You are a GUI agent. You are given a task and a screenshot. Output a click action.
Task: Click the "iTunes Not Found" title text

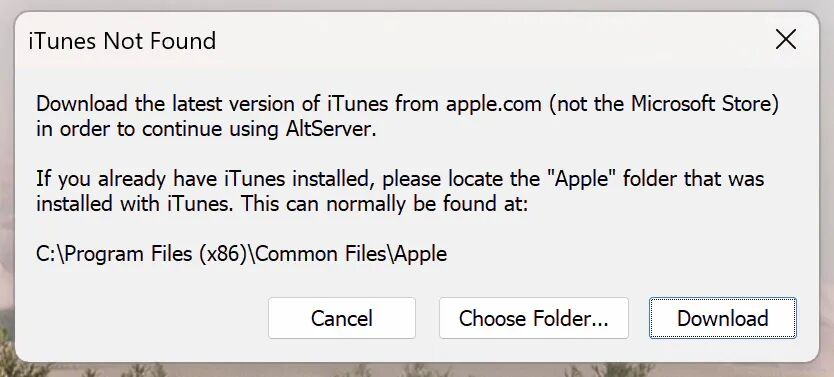(122, 41)
